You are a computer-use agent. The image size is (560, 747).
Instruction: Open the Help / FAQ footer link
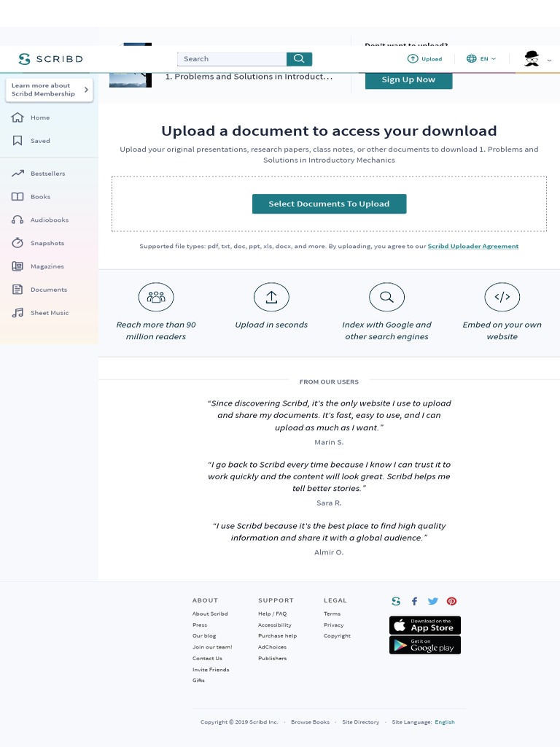(x=273, y=614)
